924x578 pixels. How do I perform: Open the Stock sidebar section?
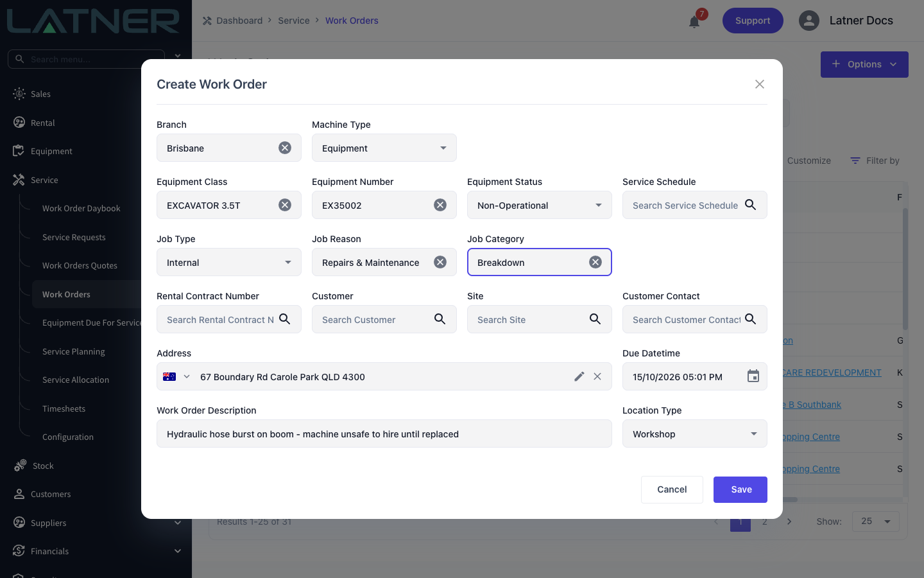43,466
